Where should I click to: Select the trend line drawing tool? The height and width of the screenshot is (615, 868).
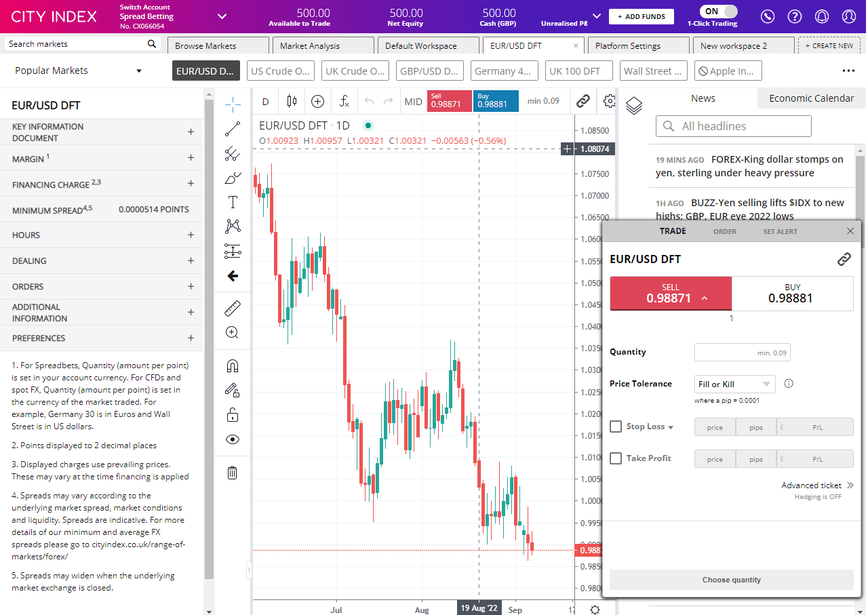click(233, 129)
